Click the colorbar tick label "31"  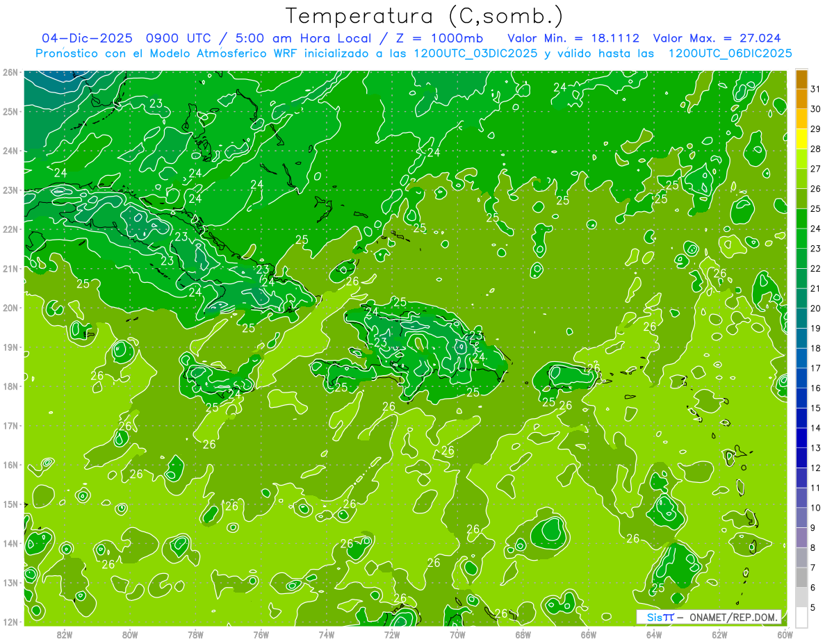815,90
